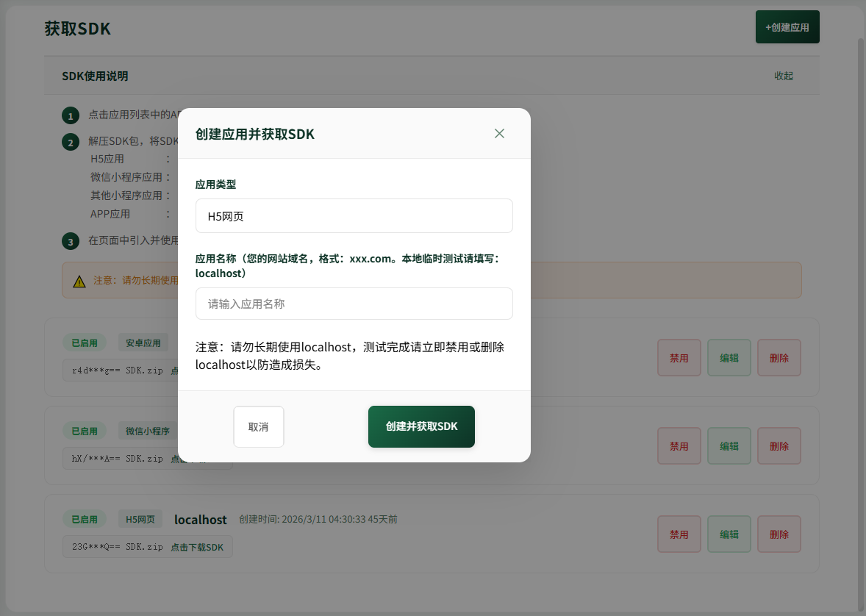Collapse the SDK使用说明 panel via 收起
This screenshot has height=616, width=866.
784,75
